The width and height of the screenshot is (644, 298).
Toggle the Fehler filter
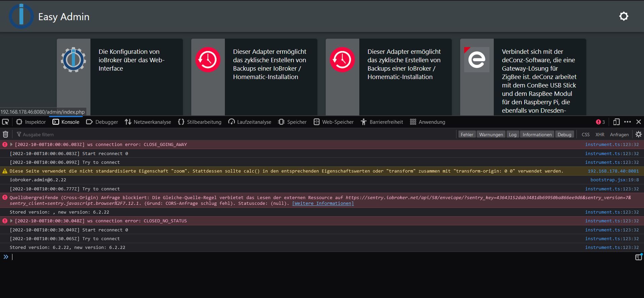click(x=467, y=135)
